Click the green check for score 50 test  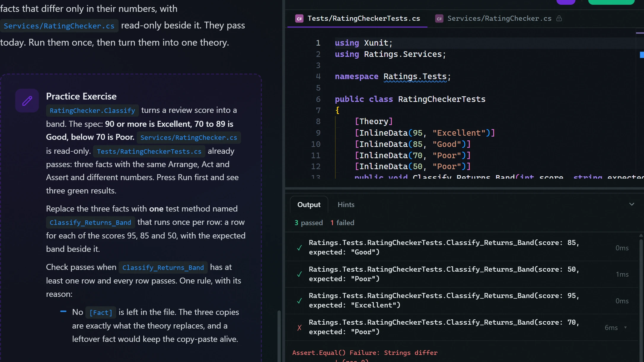[299, 274]
